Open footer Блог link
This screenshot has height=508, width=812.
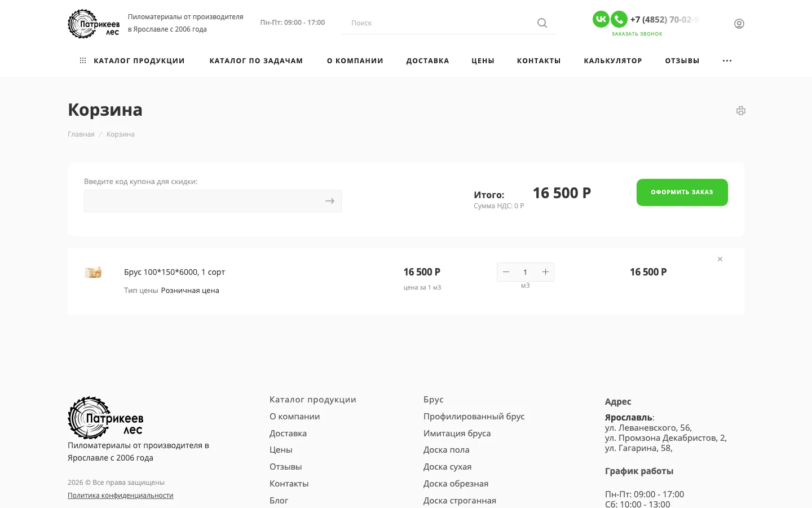[x=279, y=501]
